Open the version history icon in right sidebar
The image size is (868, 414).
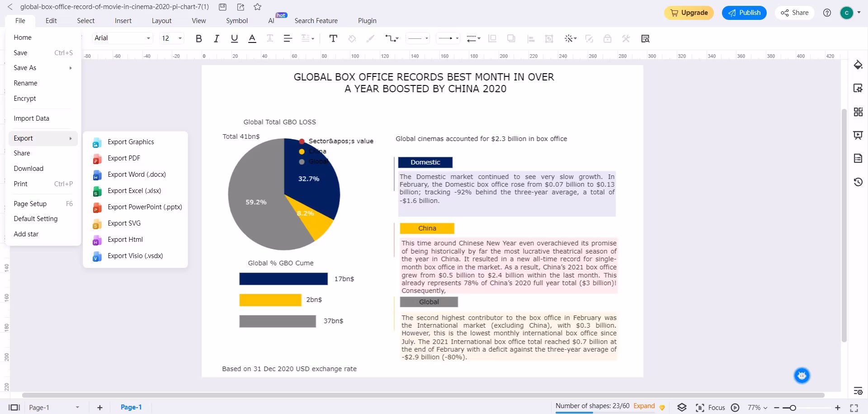click(858, 182)
